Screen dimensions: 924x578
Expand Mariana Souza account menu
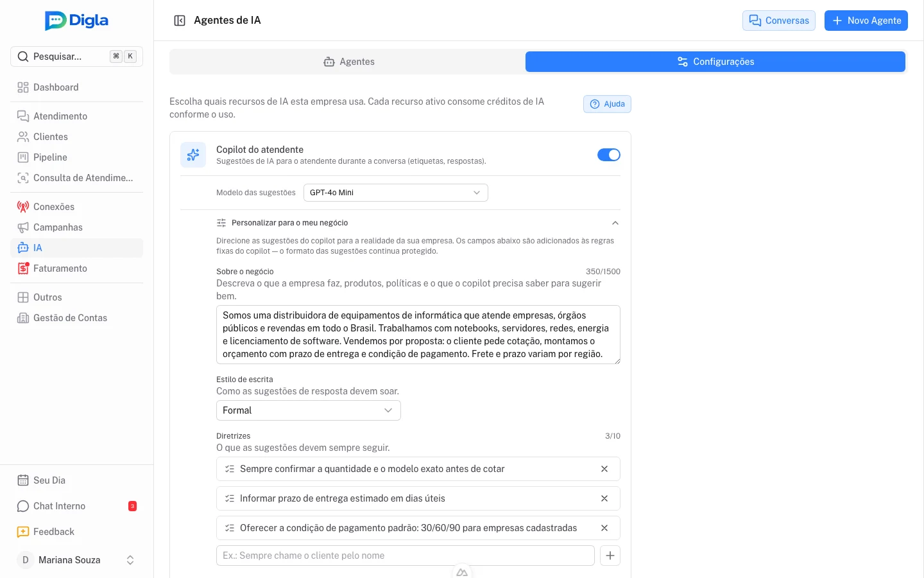[76, 560]
